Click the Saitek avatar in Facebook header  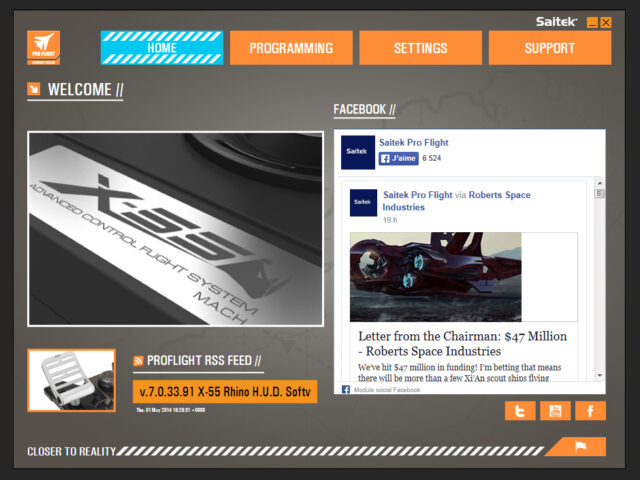(x=358, y=152)
